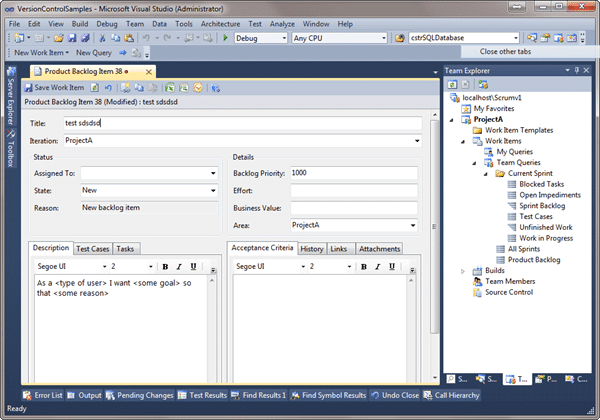Screen dimensions: 600x420
Task: Open work item in Microsoft Project icon
Action: click(x=184, y=88)
